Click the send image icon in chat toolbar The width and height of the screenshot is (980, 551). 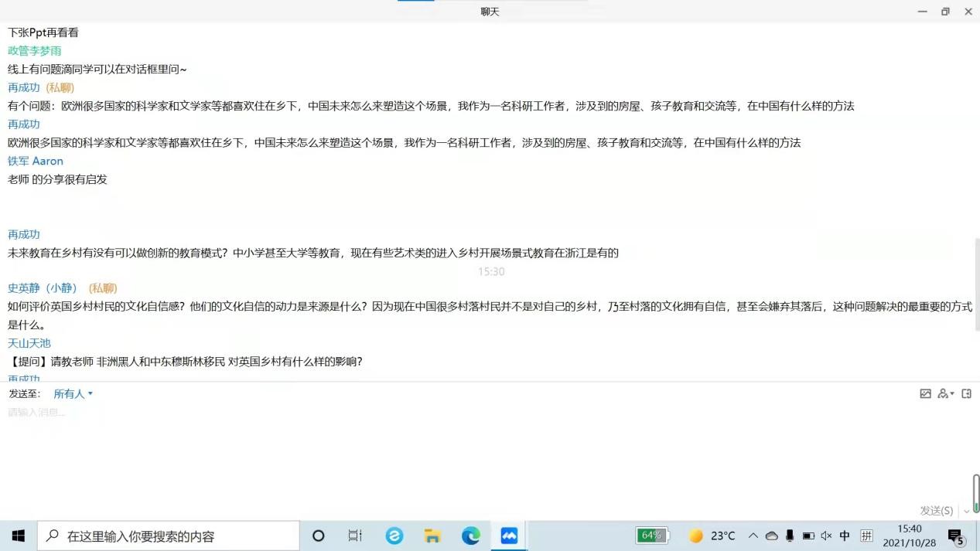925,394
